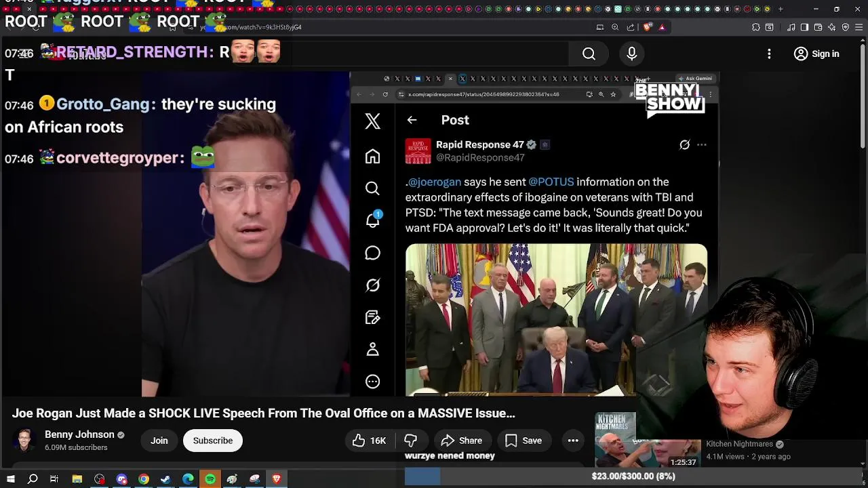Open X notifications bell with badge
This screenshot has height=488, width=868.
(x=373, y=220)
